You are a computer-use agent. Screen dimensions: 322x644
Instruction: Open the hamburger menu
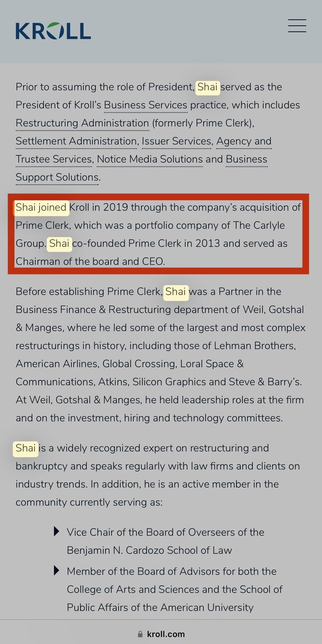coord(297,26)
